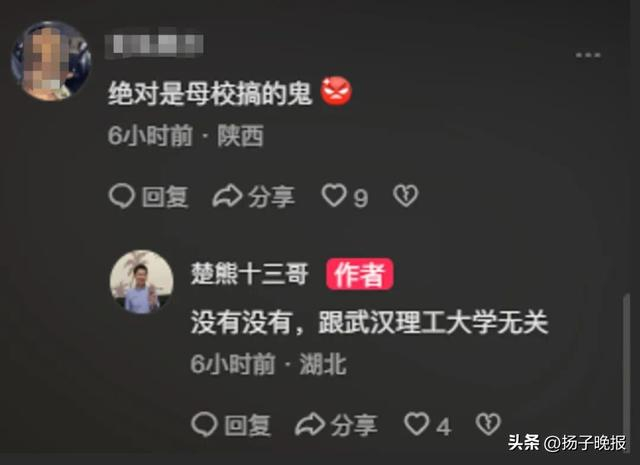
Task: Click reply bubble on 楚熊十三哥's reply
Action: coord(204,424)
